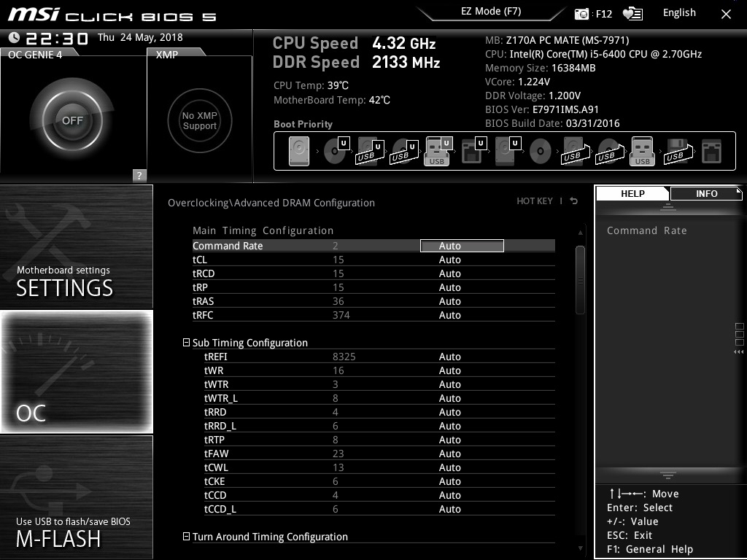The image size is (747, 560).
Task: Open the tRP Auto setting
Action: pos(449,287)
